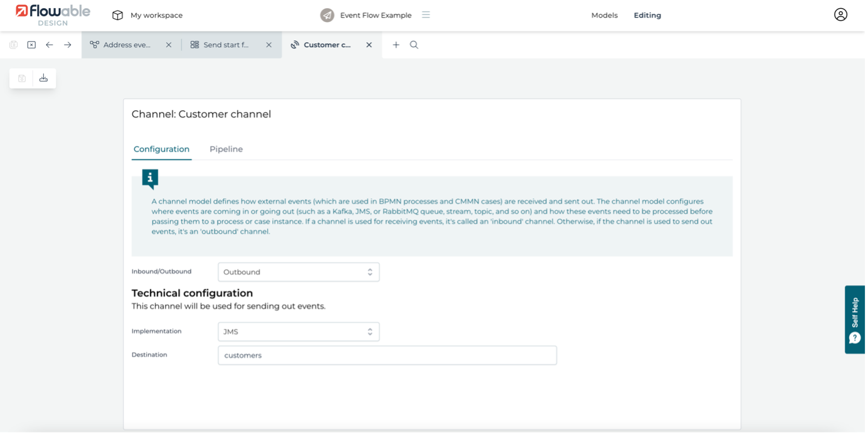The height and width of the screenshot is (435, 868).
Task: Close the Customer channel tab
Action: 369,45
